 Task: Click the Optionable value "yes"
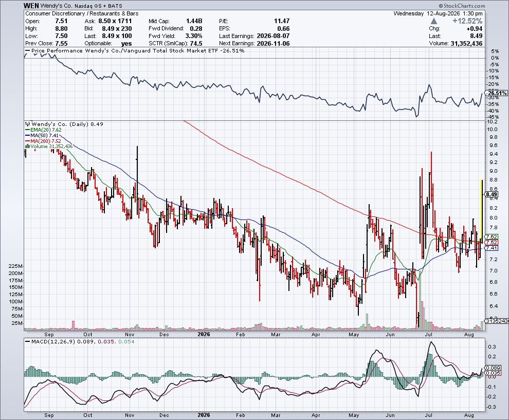tap(126, 44)
